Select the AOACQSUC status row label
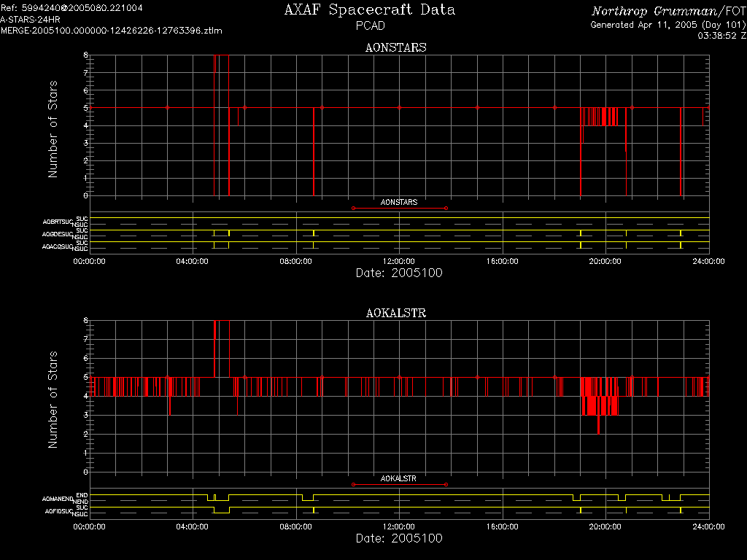Viewport: 747px width, 560px height. [57, 246]
